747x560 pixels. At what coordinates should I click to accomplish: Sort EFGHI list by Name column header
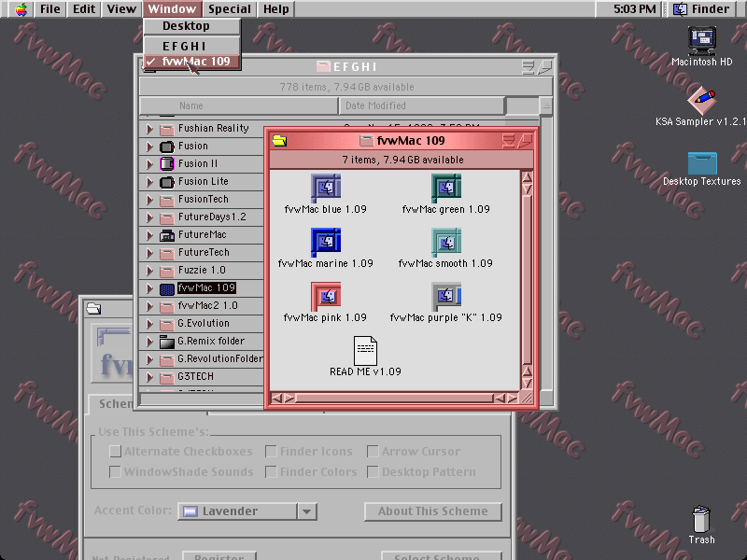pos(239,105)
